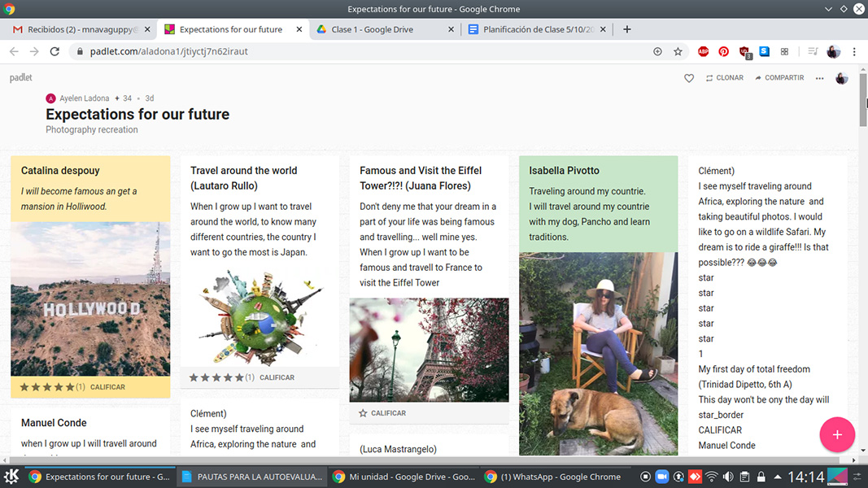The width and height of the screenshot is (868, 488).
Task: Open the media control icon in Chrome toolbar
Action: [x=813, y=51]
